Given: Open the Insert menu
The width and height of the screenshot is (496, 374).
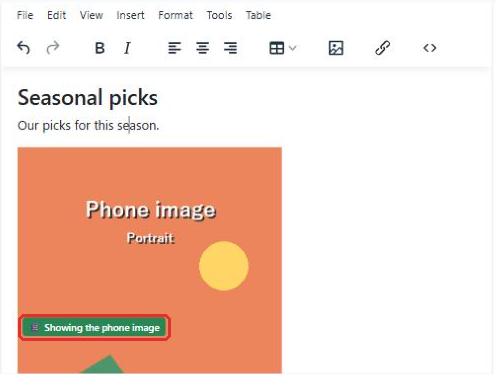Looking at the screenshot, I should (130, 15).
